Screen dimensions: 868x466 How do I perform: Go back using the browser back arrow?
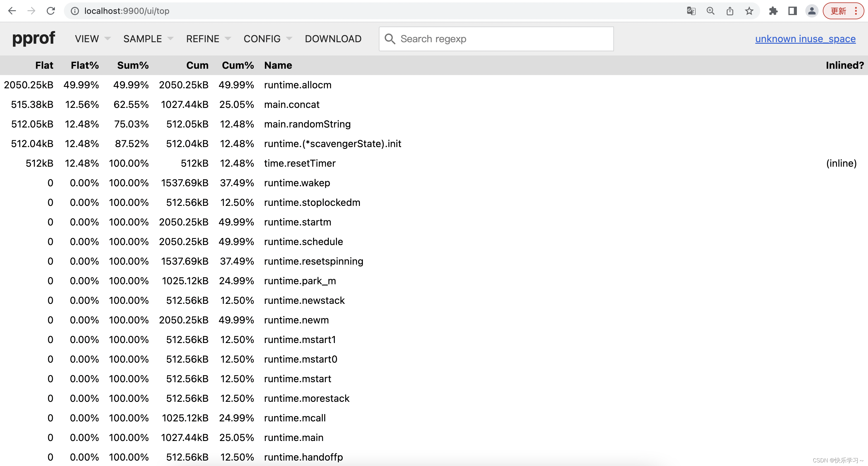click(x=12, y=11)
